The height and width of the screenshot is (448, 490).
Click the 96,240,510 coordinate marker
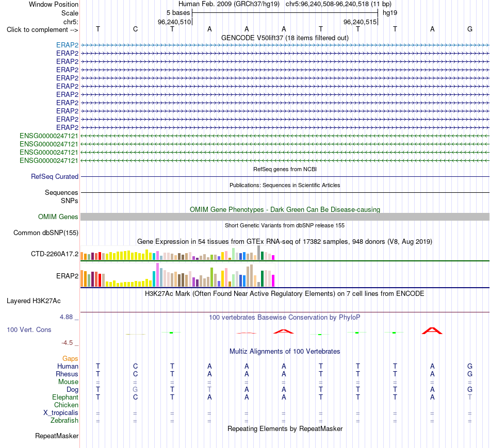174,22
